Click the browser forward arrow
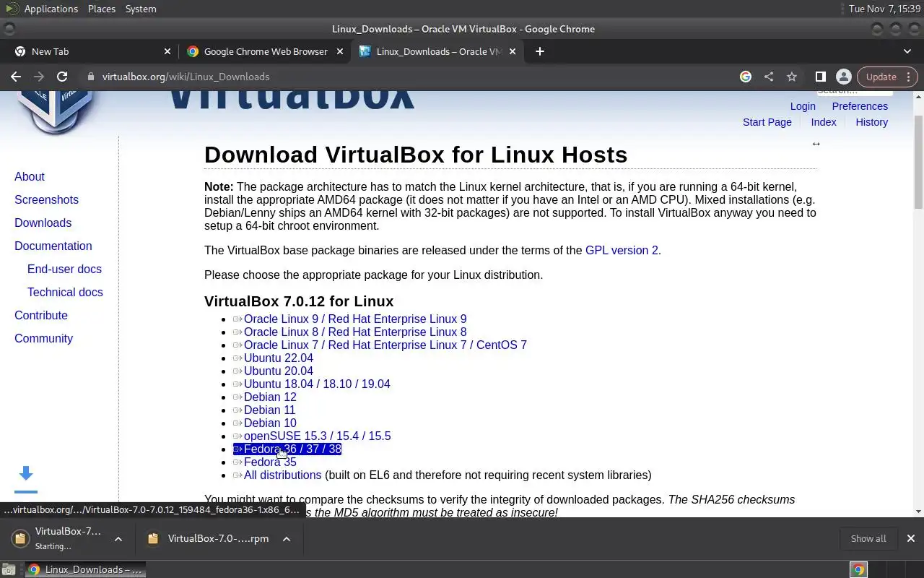The image size is (924, 578). (39, 77)
